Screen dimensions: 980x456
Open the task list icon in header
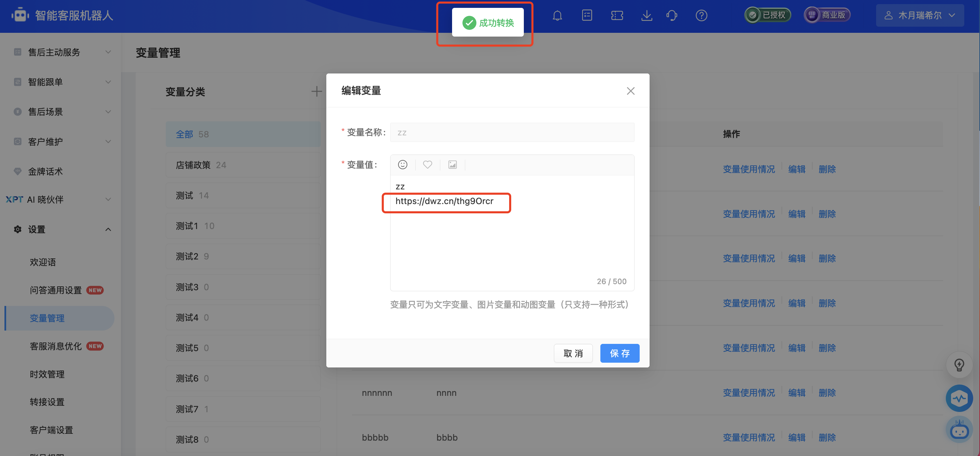tap(587, 16)
